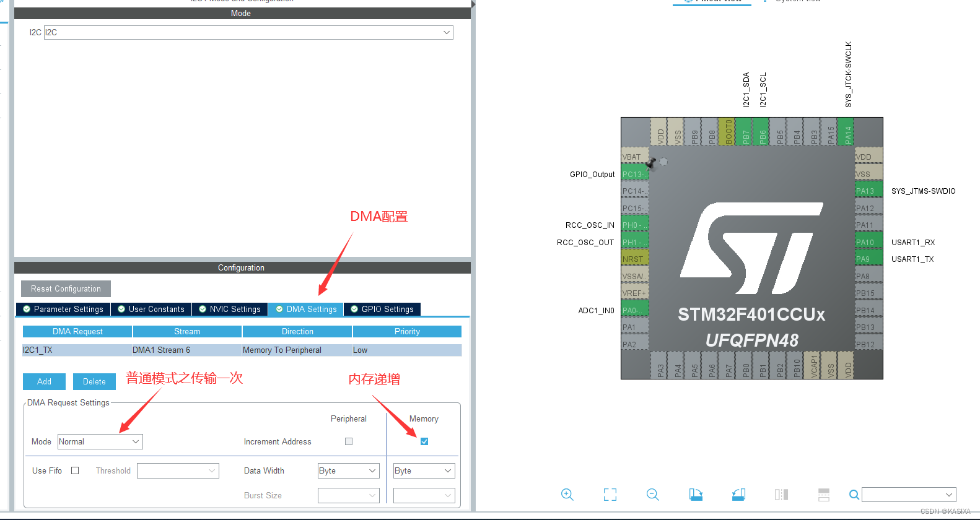
Task: Select the PA0 ADC1_IN0 pin
Action: 635,310
